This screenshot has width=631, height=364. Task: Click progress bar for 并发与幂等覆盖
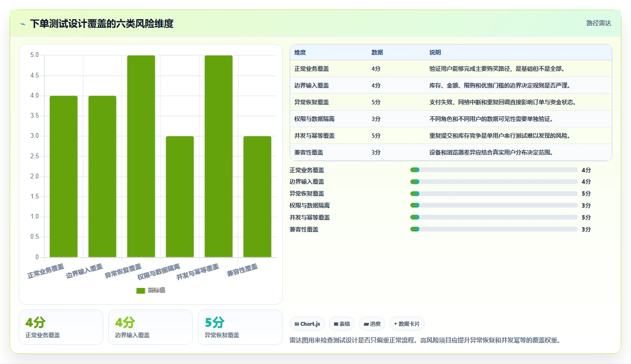494,217
